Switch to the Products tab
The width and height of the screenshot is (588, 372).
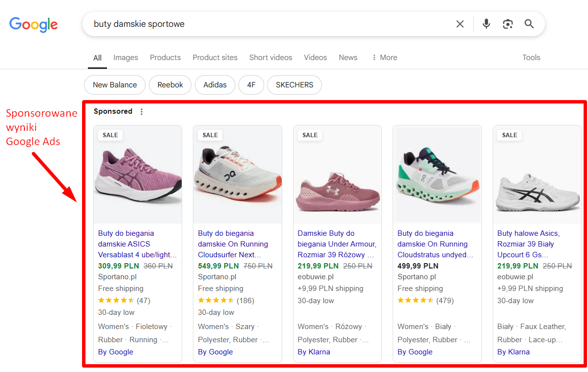coord(166,58)
